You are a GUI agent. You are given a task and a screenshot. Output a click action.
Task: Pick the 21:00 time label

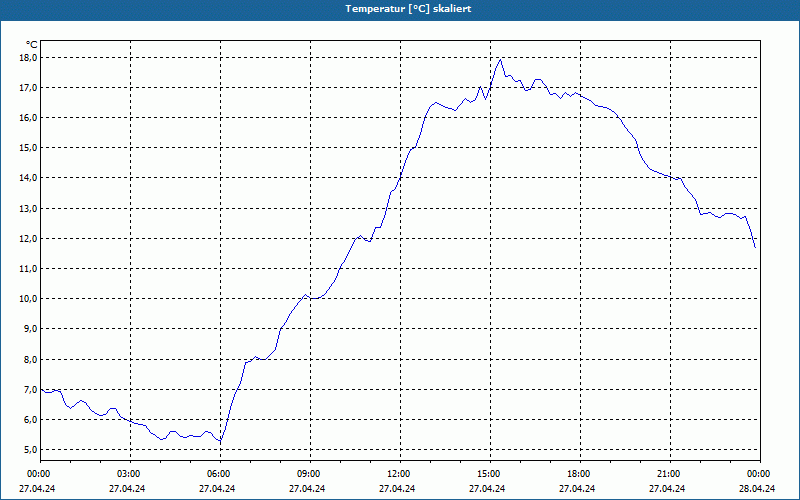pos(670,474)
